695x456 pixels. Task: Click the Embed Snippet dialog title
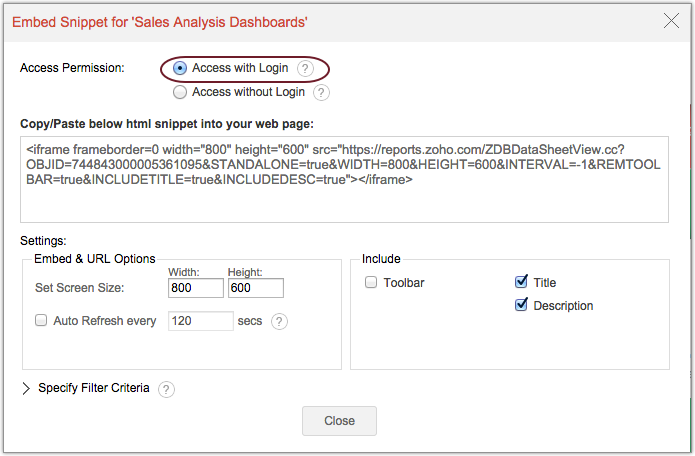tap(159, 20)
